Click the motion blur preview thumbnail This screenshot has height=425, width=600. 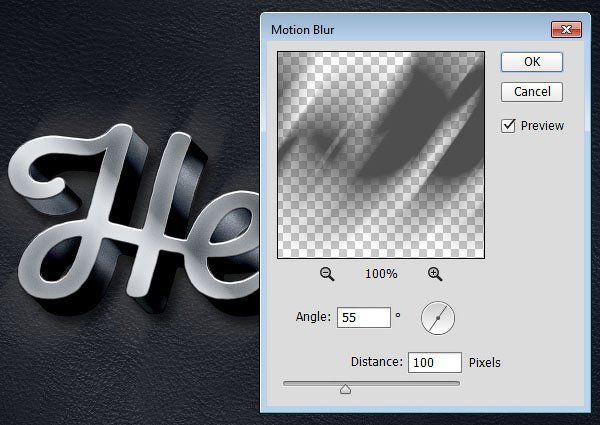(381, 155)
